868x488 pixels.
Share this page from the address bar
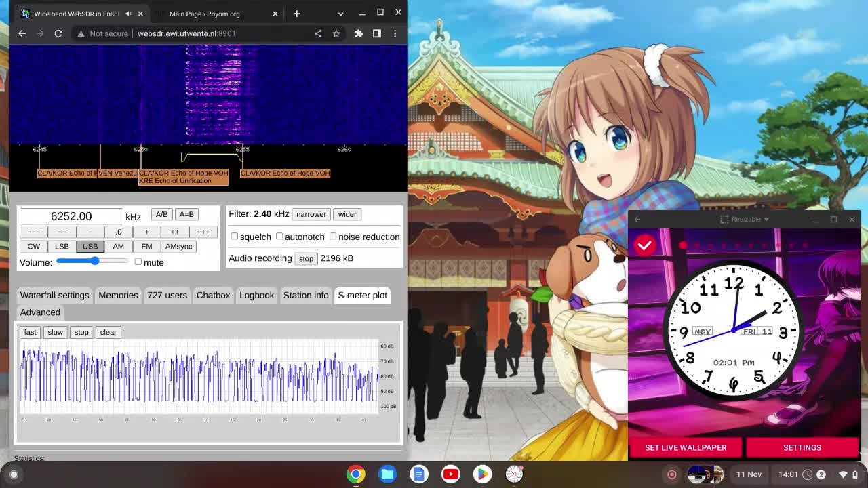pyautogui.click(x=318, y=33)
